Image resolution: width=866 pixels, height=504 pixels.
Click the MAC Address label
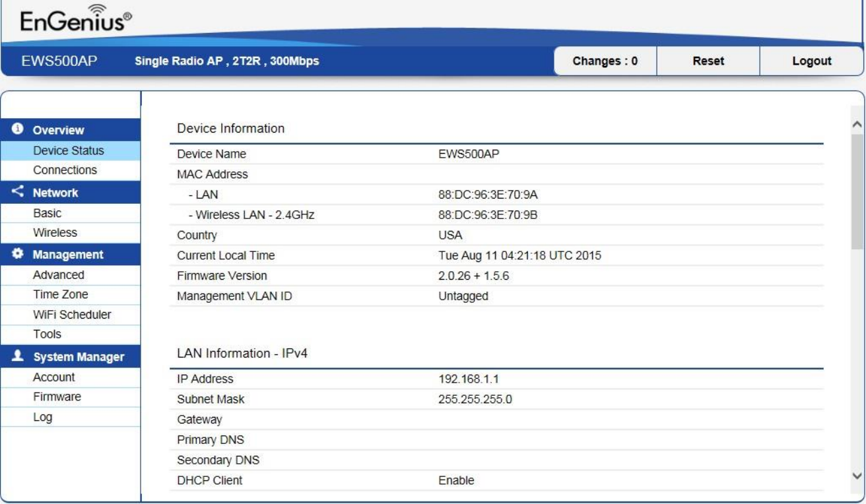(213, 175)
